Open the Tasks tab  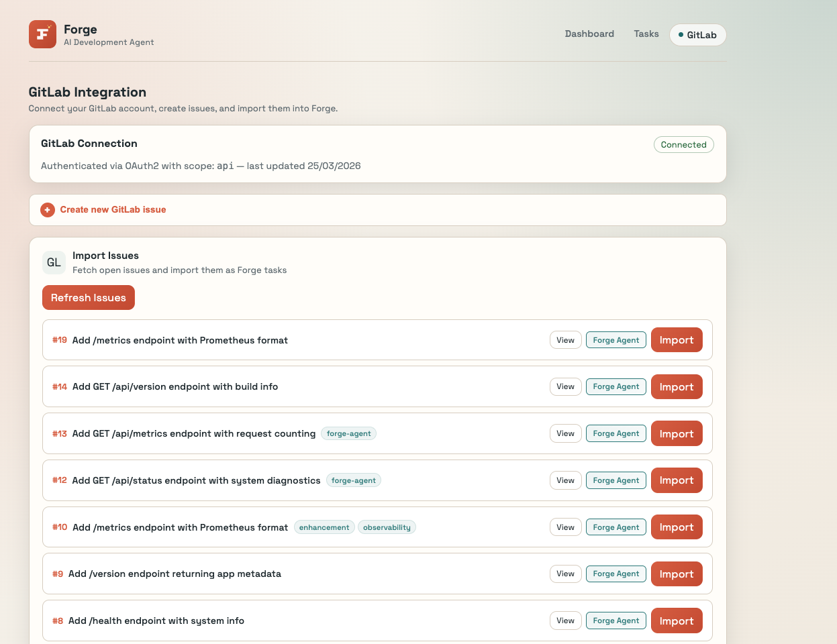coord(646,34)
